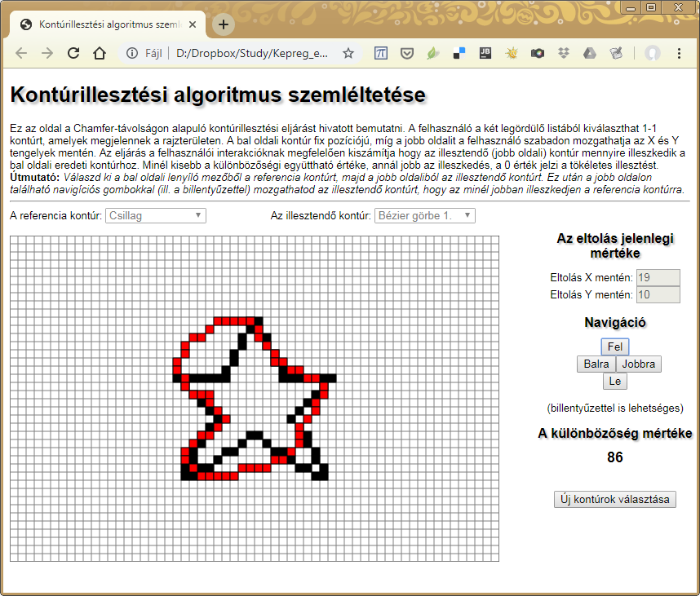Reload the page with the refresh icon
Screen dimensions: 700x596
(x=73, y=54)
